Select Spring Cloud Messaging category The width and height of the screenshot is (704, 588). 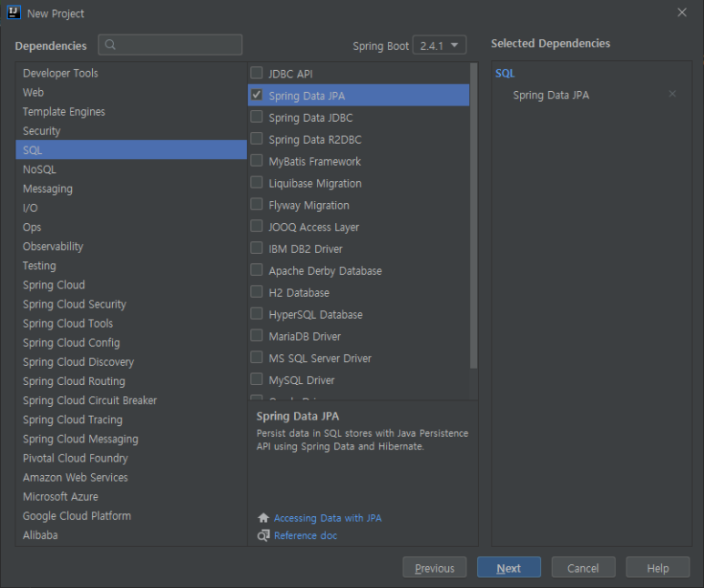pyautogui.click(x=131, y=439)
